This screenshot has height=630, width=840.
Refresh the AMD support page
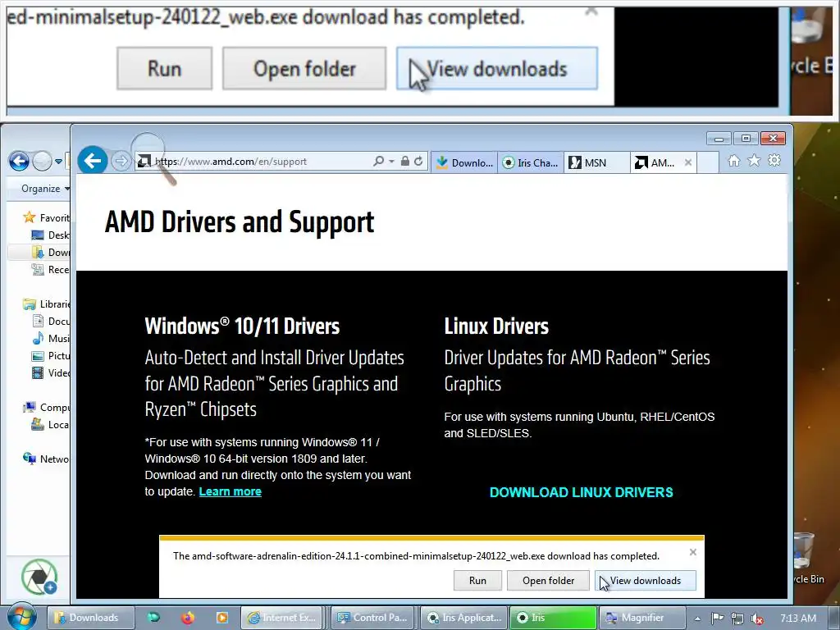click(418, 162)
